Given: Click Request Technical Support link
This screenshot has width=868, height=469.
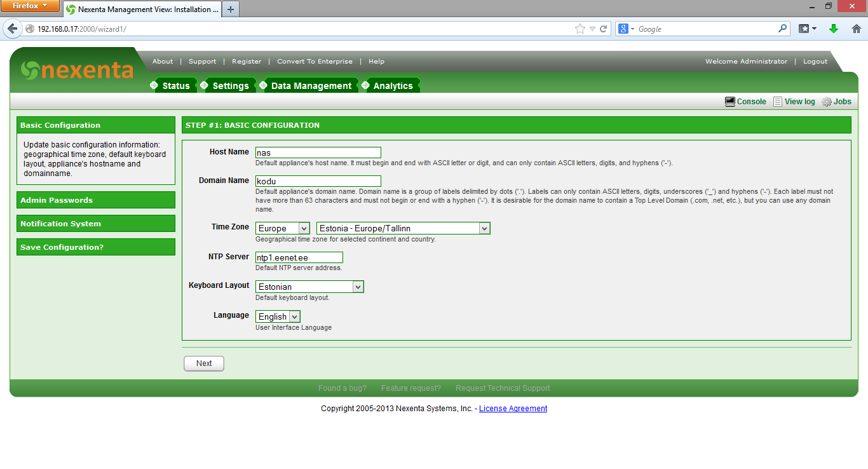Looking at the screenshot, I should 503,388.
